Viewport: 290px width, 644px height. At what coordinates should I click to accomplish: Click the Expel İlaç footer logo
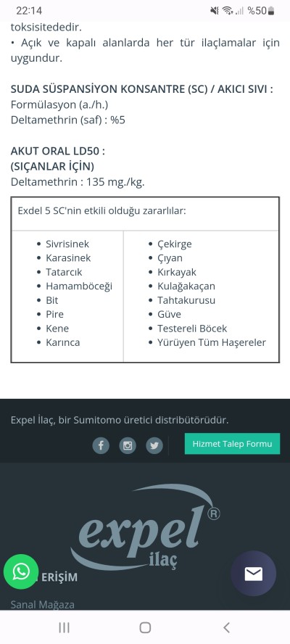(145, 527)
